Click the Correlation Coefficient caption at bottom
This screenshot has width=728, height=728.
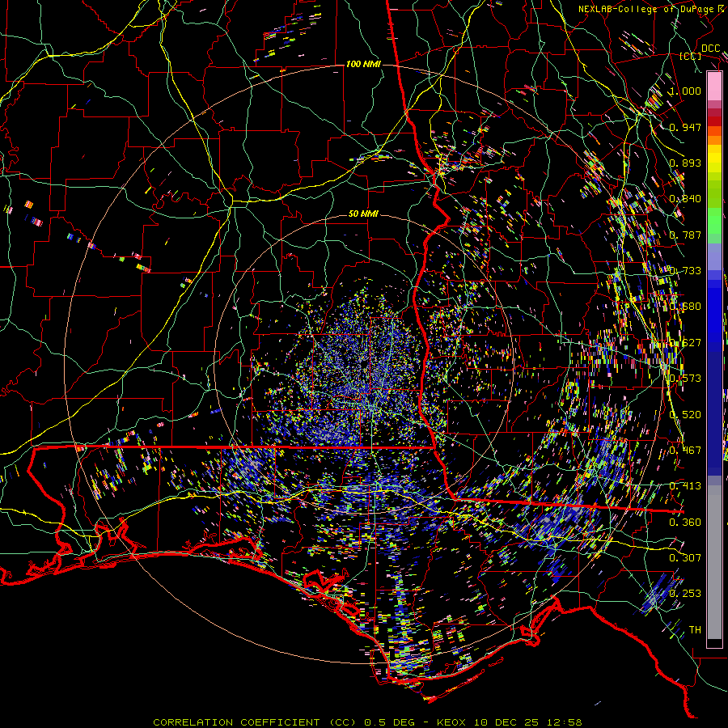click(x=367, y=722)
